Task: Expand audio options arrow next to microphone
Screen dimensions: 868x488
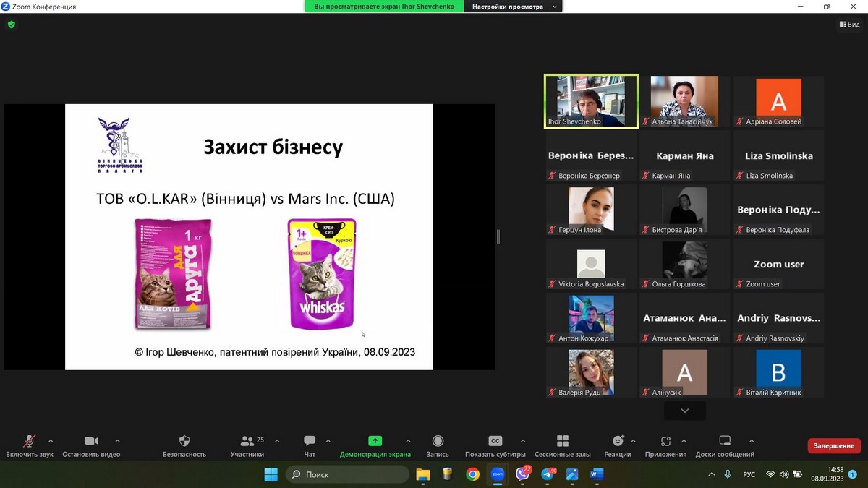Action: pyautogui.click(x=51, y=440)
